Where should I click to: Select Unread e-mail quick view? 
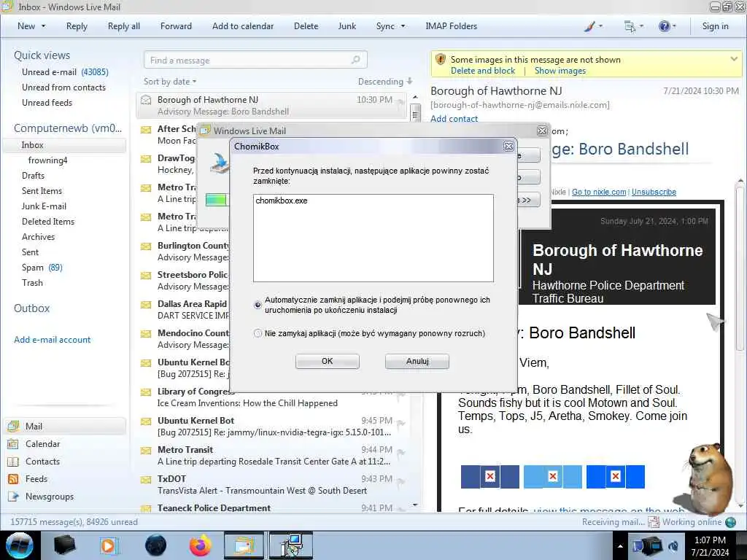pyautogui.click(x=65, y=72)
